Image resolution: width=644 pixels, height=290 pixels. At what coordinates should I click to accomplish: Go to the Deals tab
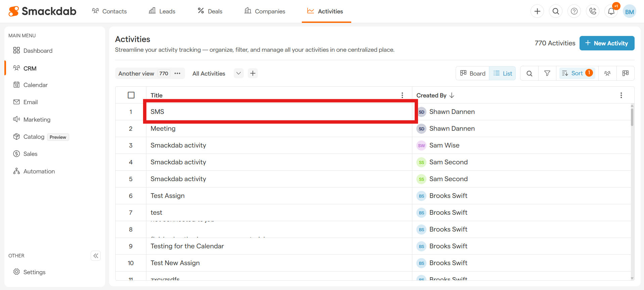[210, 11]
